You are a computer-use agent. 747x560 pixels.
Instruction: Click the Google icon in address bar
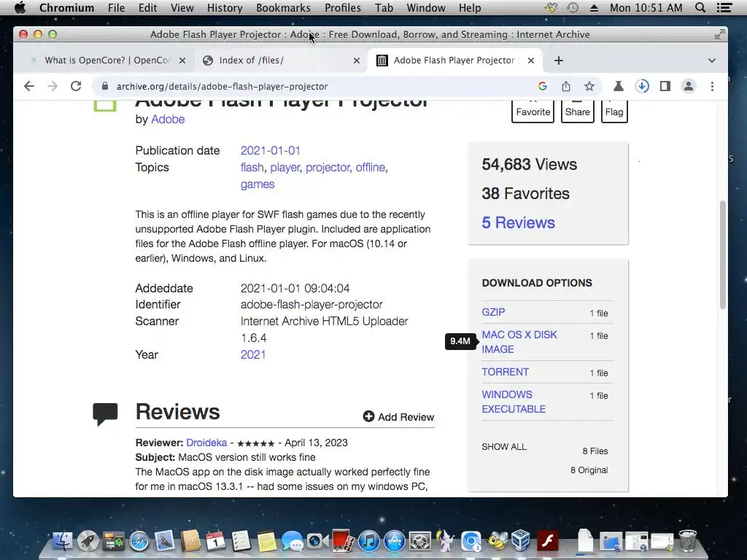pos(542,86)
